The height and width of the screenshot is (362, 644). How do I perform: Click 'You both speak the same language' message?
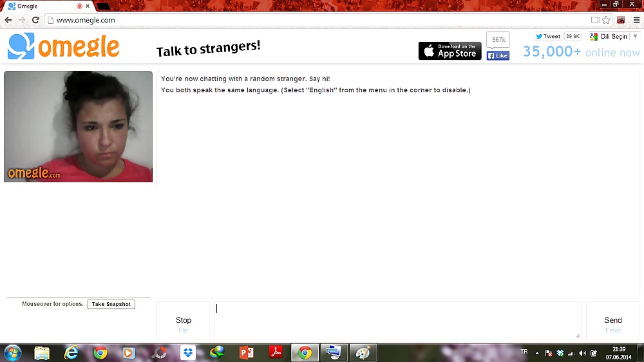pyautogui.click(x=316, y=90)
